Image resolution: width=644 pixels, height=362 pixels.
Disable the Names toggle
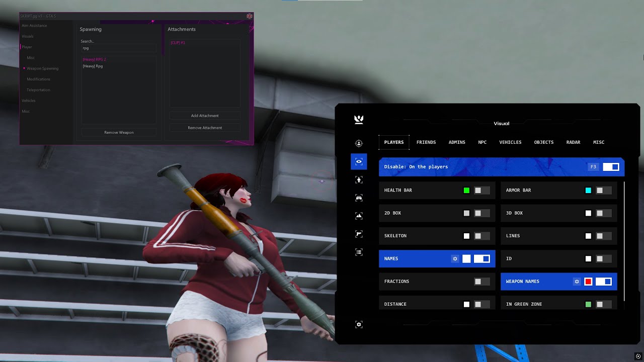coord(482,258)
